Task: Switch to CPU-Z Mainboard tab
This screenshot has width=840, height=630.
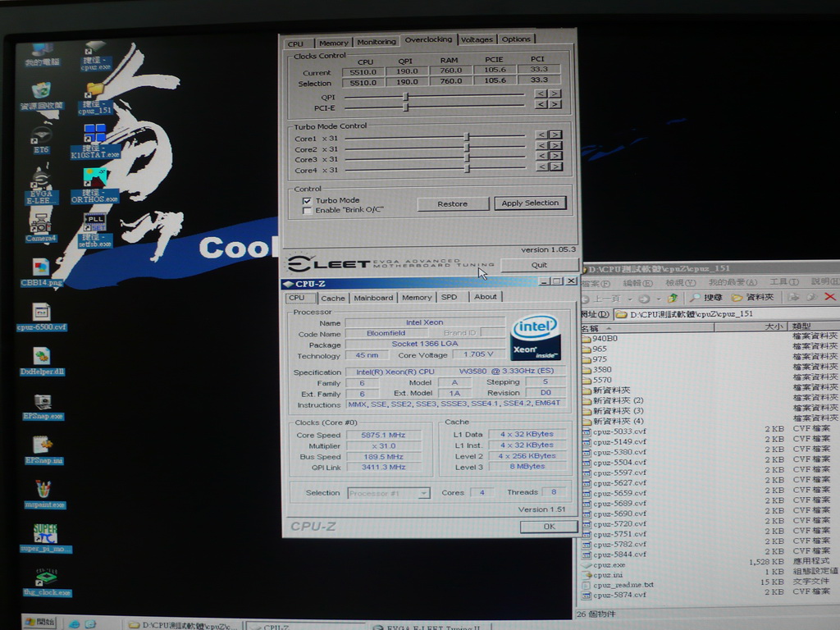Action: click(x=373, y=298)
